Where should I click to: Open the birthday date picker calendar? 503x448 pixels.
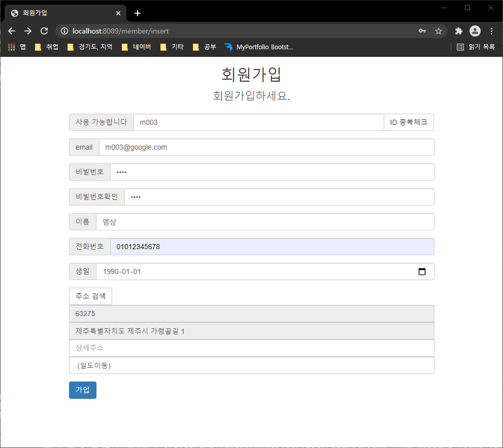(x=422, y=271)
